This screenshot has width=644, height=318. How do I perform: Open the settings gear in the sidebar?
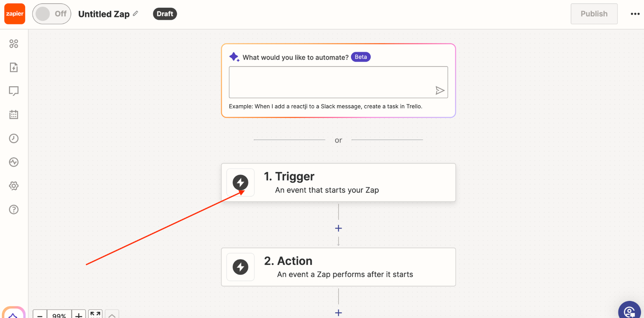pos(14,186)
